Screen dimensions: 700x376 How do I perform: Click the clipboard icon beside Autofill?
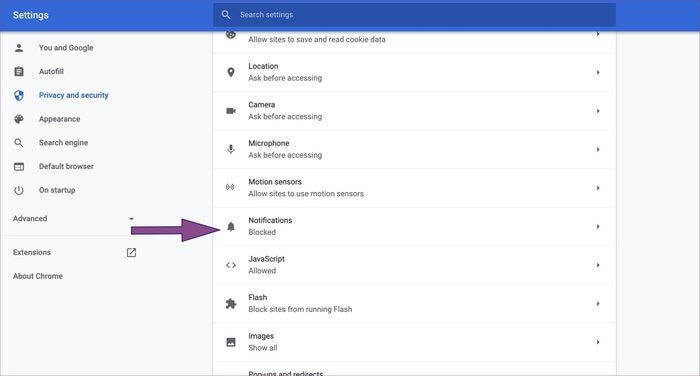[x=19, y=71]
